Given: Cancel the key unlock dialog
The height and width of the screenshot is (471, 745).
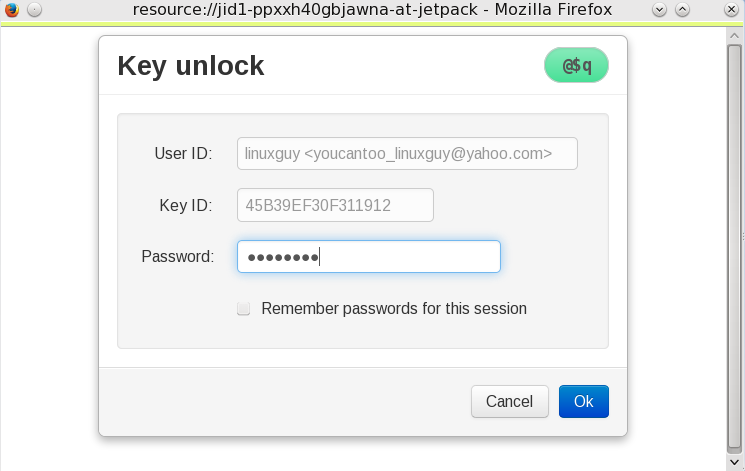Looking at the screenshot, I should 510,402.
